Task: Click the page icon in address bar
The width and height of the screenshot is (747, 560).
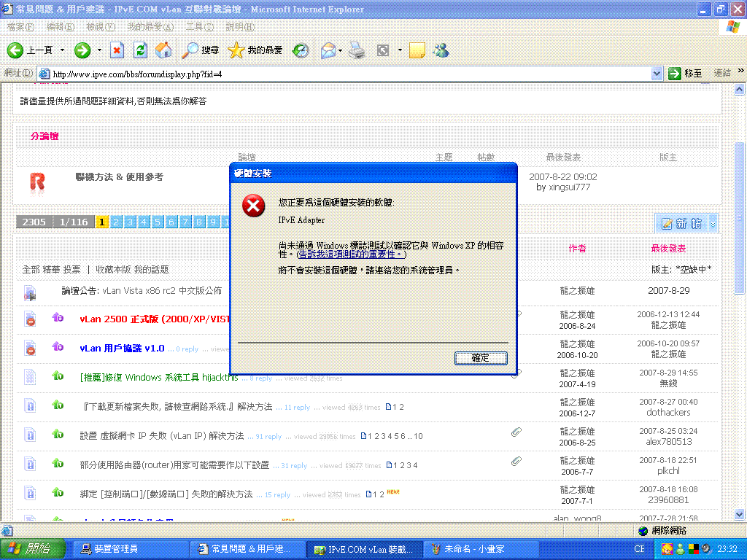Action: tap(44, 74)
